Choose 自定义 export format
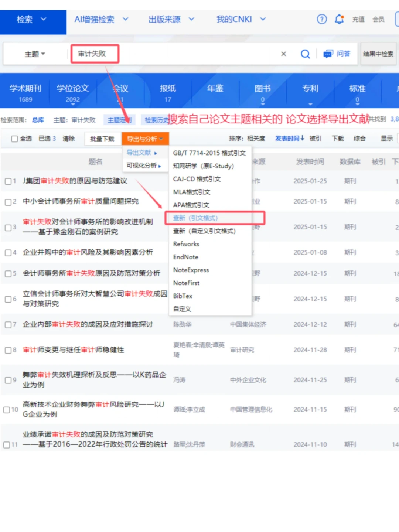The width and height of the screenshot is (399, 532). point(182,309)
